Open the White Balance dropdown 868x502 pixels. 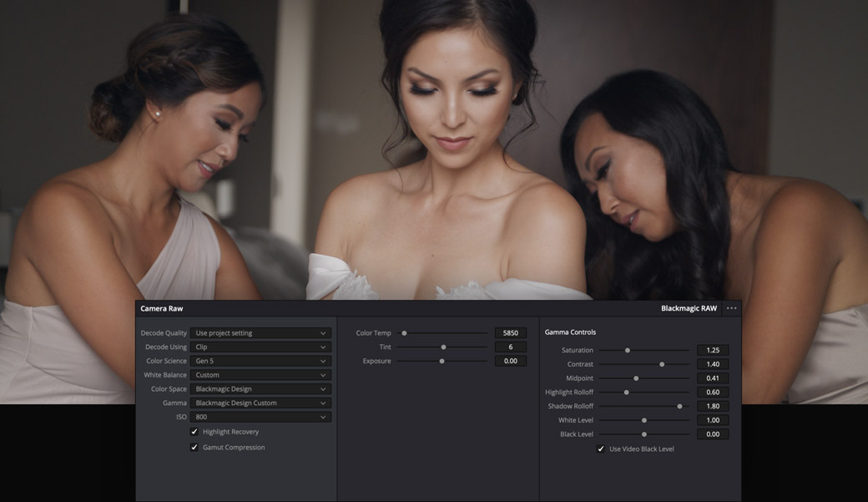[260, 375]
